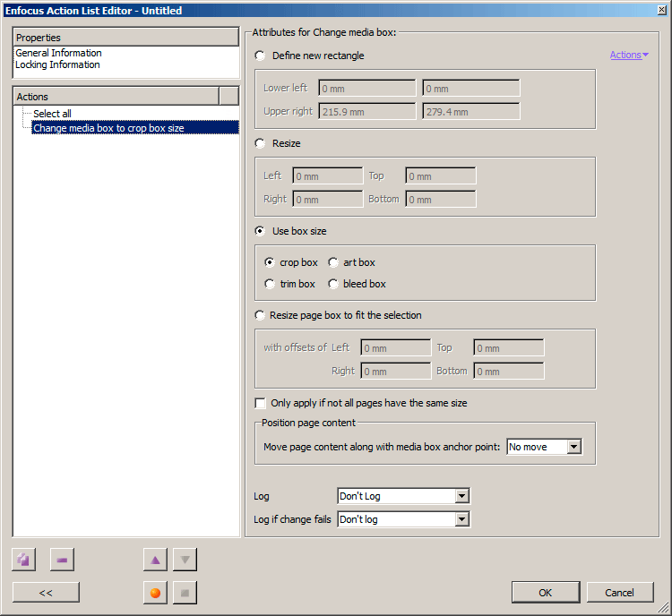The width and height of the screenshot is (672, 616).
Task: Select the Use box size option
Action: click(260, 231)
